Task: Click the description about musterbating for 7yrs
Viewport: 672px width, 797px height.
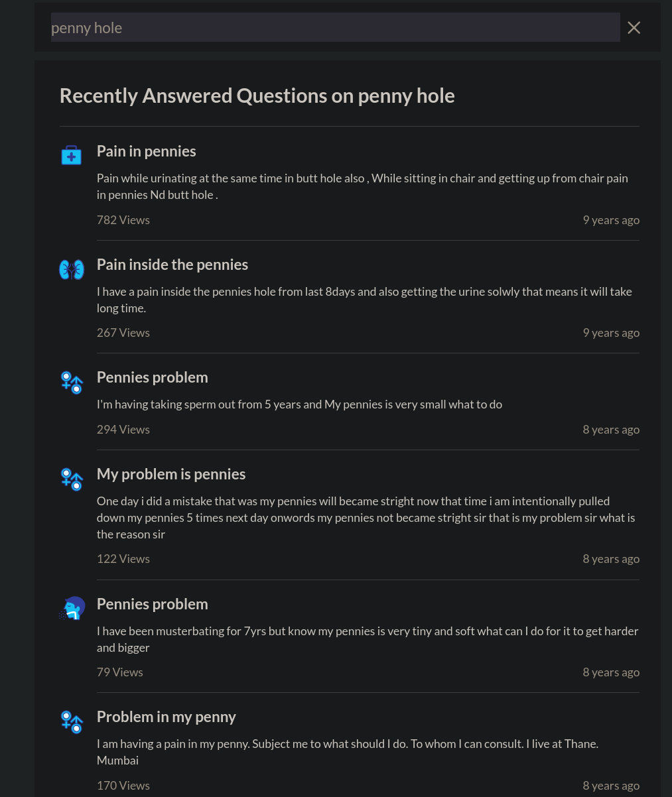Action: click(x=368, y=639)
